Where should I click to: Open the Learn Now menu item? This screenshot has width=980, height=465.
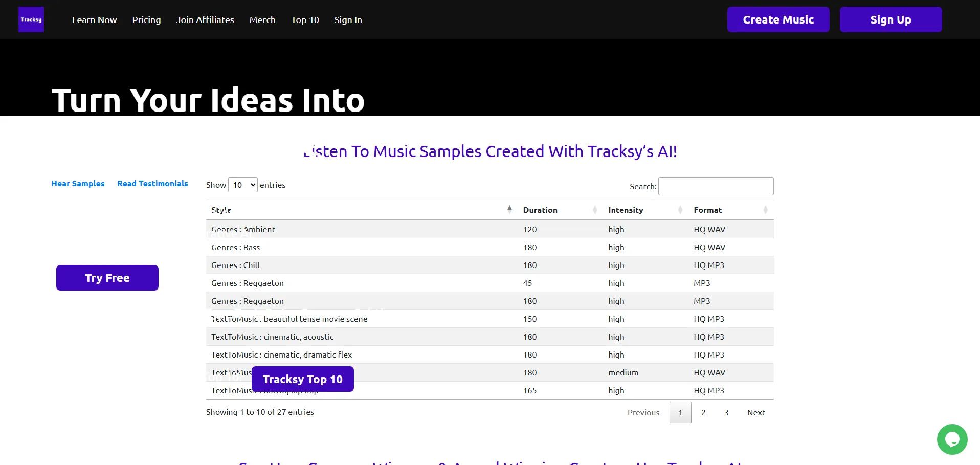[x=94, y=20]
